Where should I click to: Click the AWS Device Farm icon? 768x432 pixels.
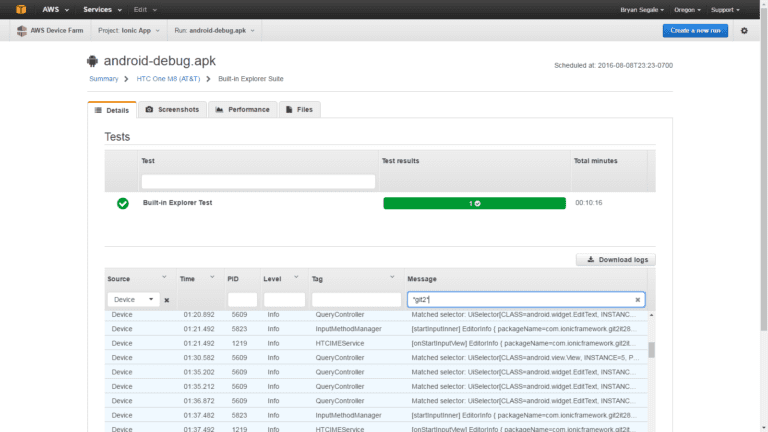pyautogui.click(x=22, y=30)
